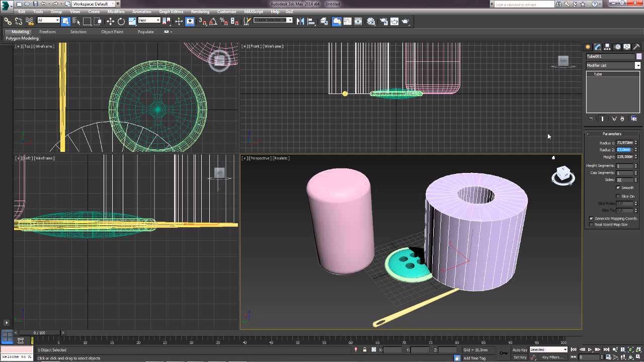Activate the Select and Scale tool
Viewport: 644px width, 362px height.
(132, 21)
